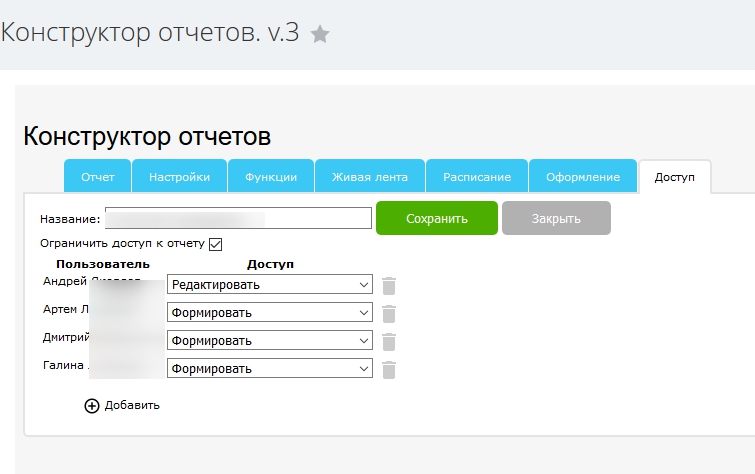Open the Настройки tab
This screenshot has height=474, width=755.
point(179,177)
